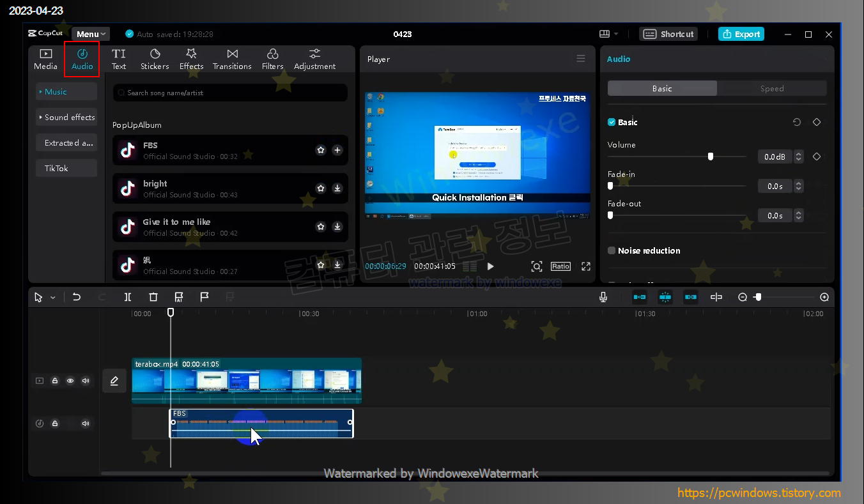Open the TikTok sounds section
Viewport: 864px width, 504px height.
click(66, 169)
